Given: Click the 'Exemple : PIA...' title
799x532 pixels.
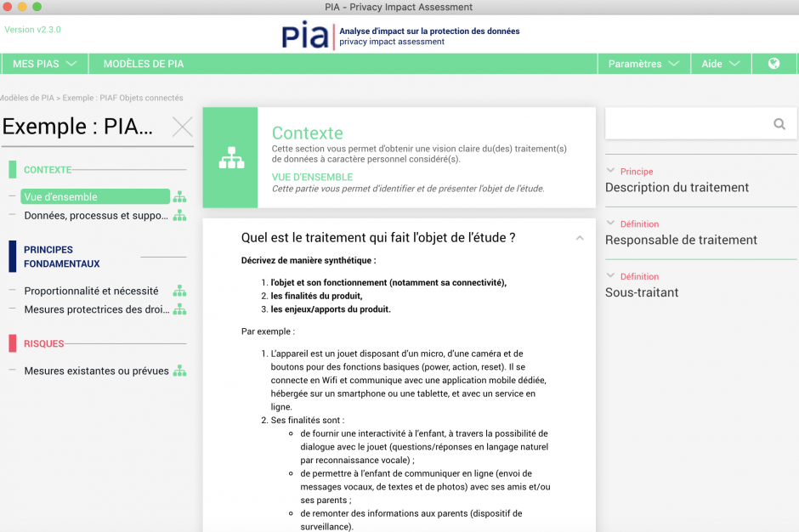Looking at the screenshot, I should coord(77,127).
